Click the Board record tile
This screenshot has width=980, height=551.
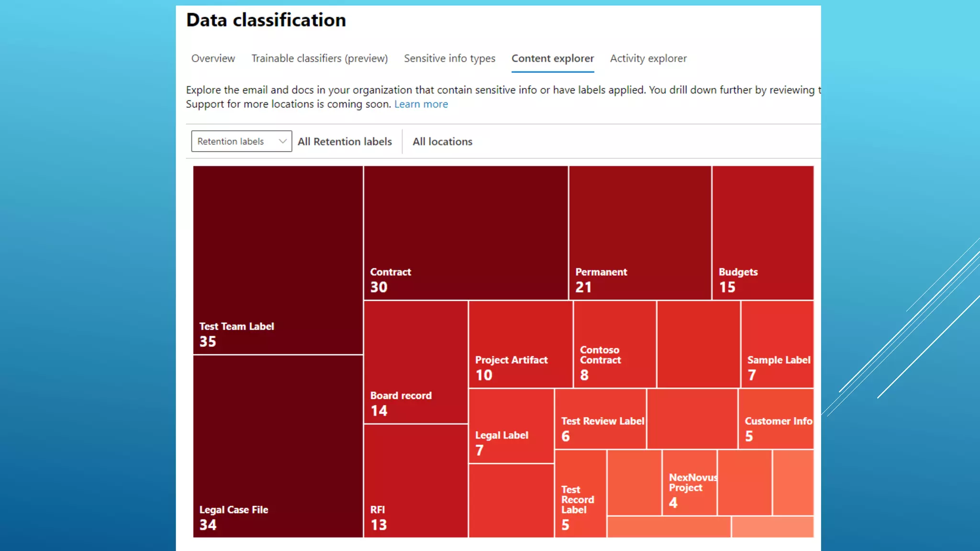pyautogui.click(x=415, y=362)
